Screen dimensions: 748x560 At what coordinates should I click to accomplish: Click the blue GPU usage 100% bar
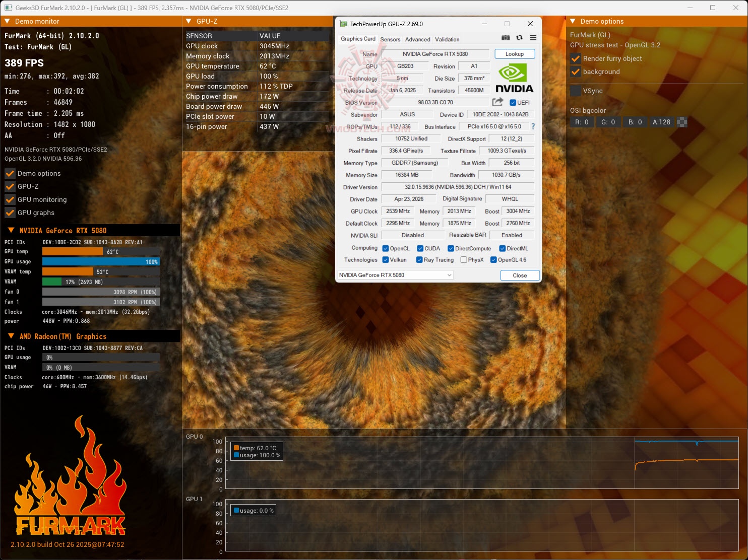point(101,261)
